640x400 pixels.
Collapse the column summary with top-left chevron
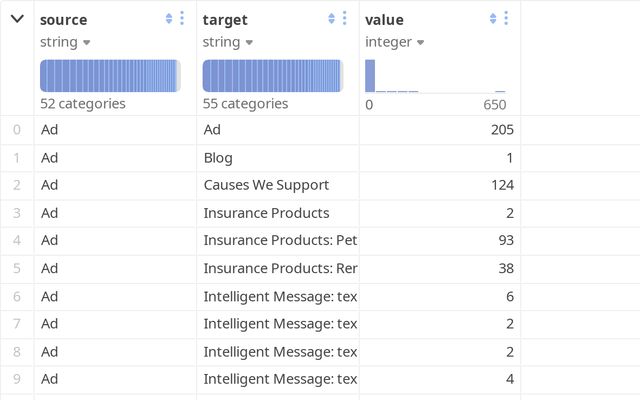coord(17,19)
